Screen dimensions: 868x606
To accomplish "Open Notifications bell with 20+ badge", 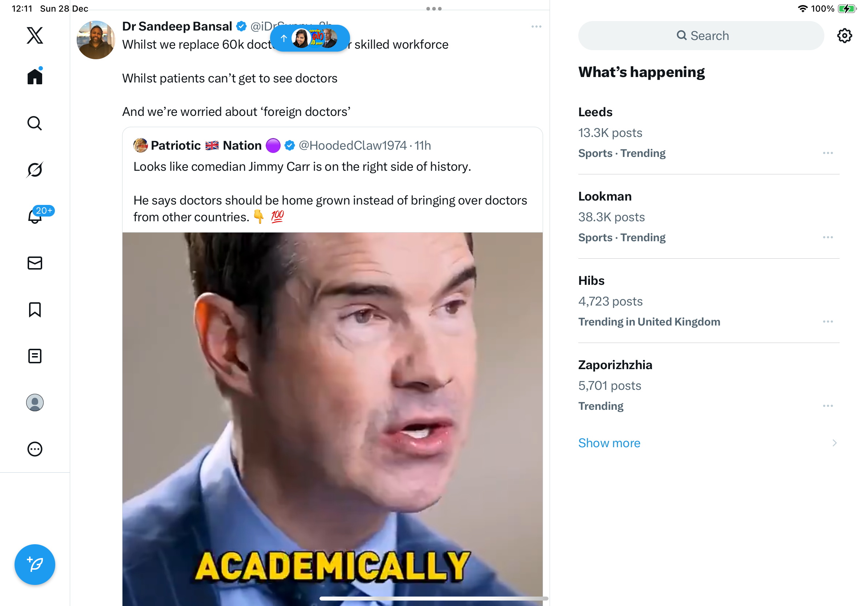I will 35,216.
